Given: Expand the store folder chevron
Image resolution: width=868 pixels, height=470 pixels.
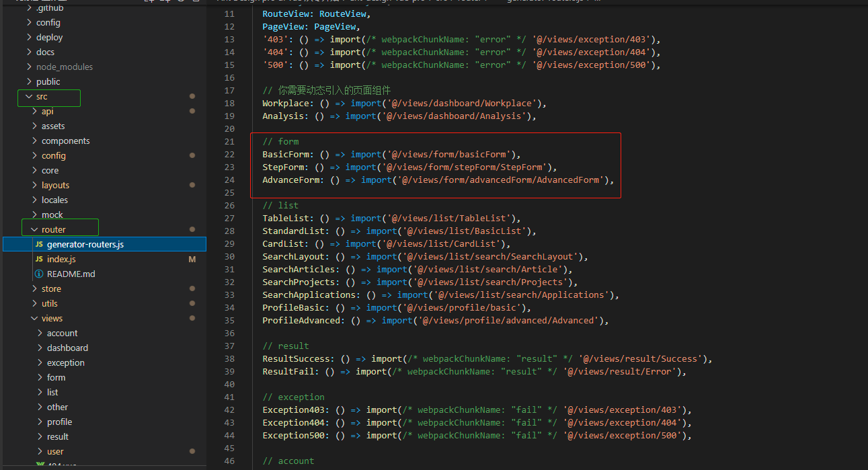Looking at the screenshot, I should (34, 288).
